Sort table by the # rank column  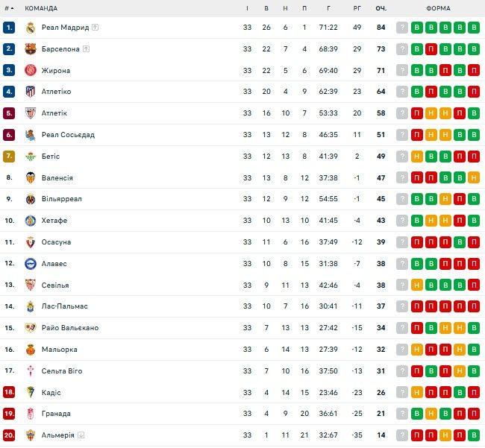pos(9,8)
